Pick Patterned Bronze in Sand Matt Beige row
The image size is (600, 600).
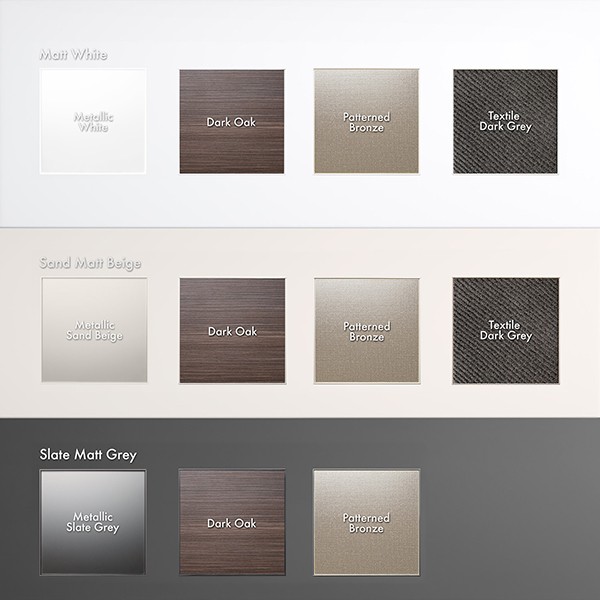pyautogui.click(x=366, y=331)
